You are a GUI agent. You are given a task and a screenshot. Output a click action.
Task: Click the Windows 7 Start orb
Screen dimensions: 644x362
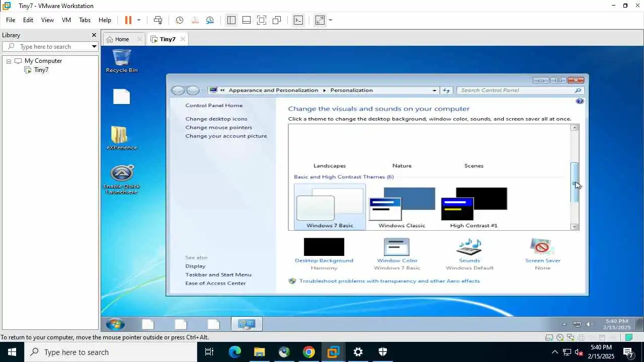click(x=115, y=324)
